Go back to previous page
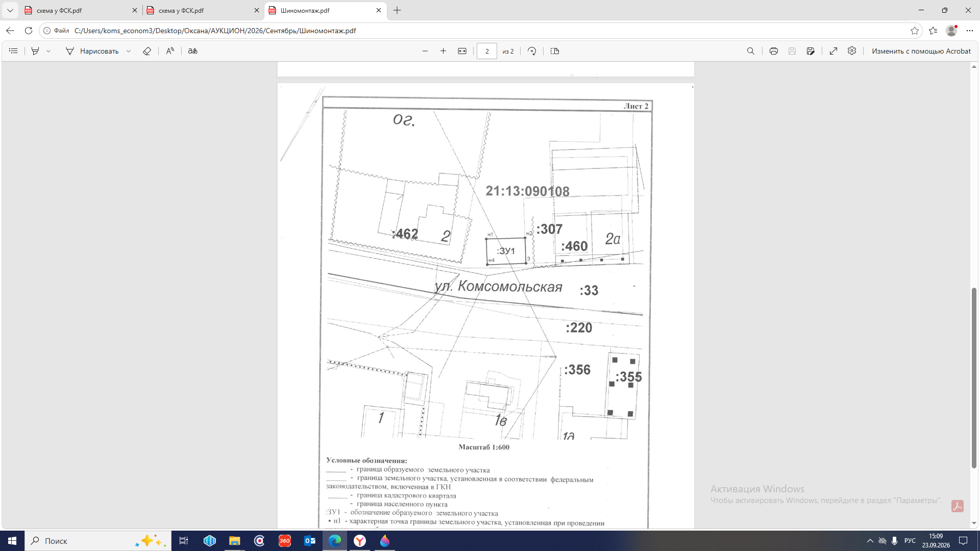 10,31
